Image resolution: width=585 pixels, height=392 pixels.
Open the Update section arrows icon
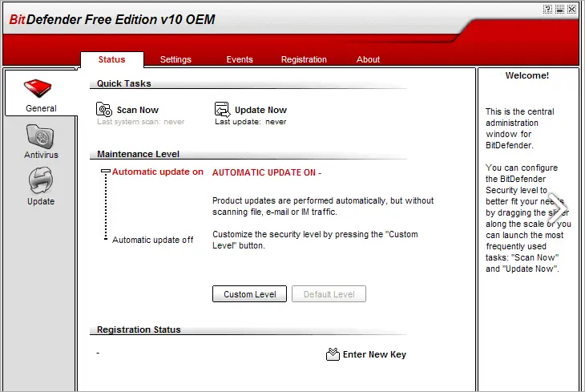tap(40, 180)
